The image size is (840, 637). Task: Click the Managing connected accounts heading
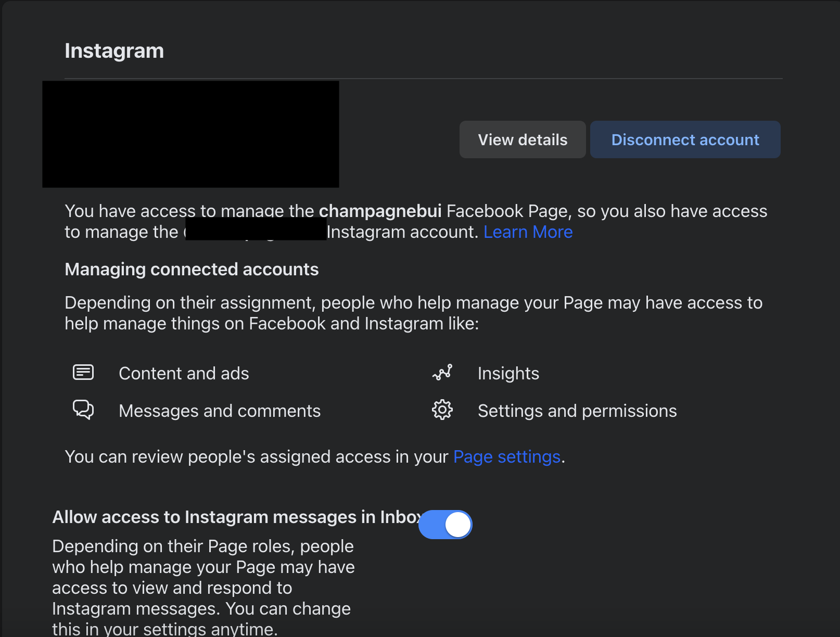coord(192,269)
